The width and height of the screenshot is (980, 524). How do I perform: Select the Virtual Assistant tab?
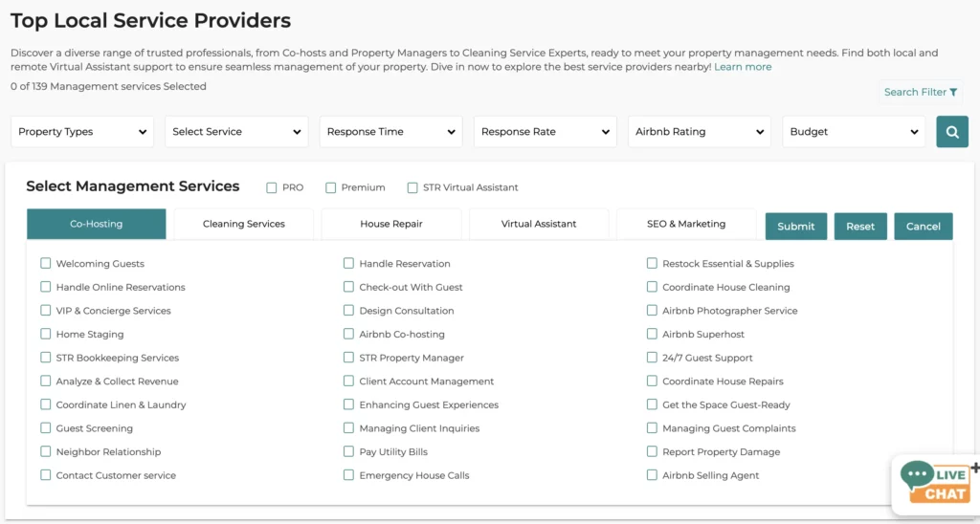(x=539, y=224)
